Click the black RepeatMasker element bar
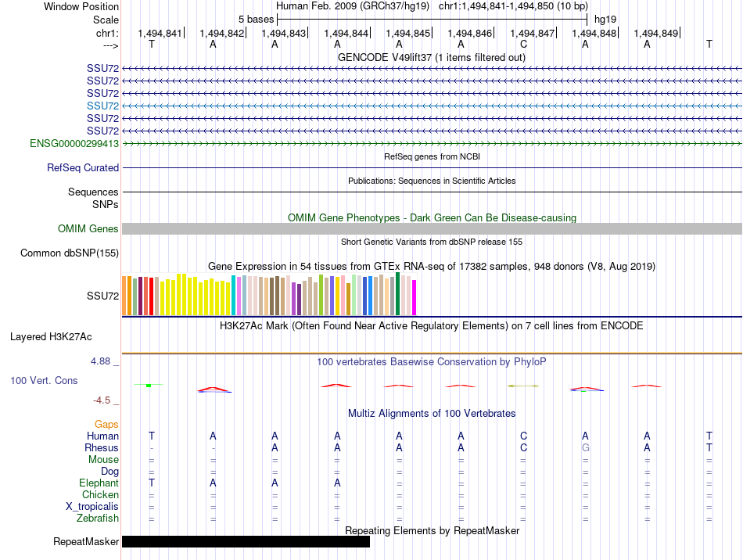 point(246,542)
